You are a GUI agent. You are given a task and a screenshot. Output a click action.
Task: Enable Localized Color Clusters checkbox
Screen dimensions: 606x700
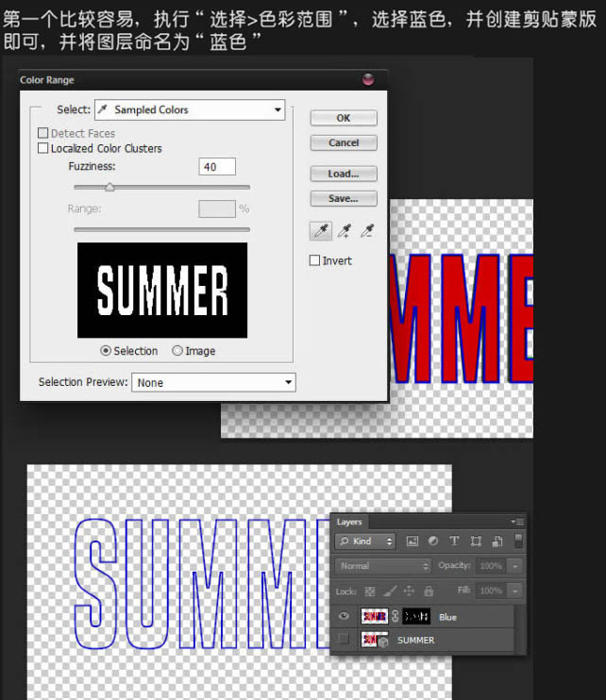click(42, 148)
